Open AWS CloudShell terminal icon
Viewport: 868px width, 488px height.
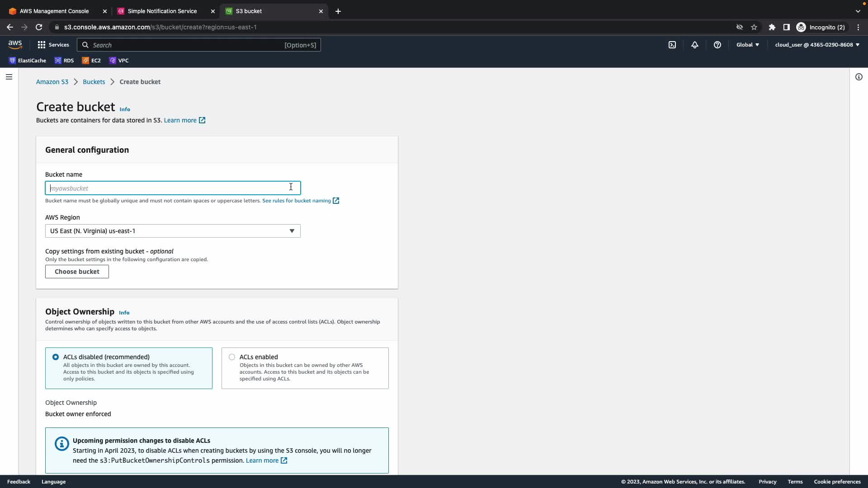[x=672, y=45]
